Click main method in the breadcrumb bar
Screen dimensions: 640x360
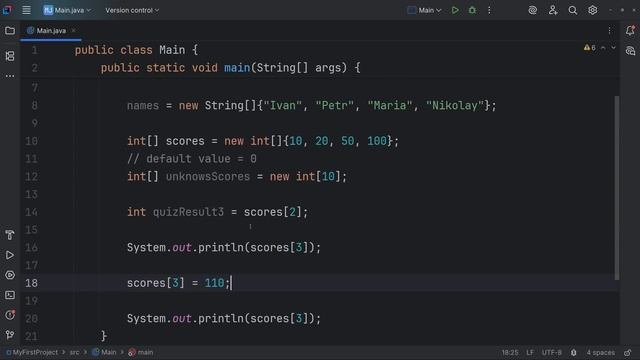[141, 352]
